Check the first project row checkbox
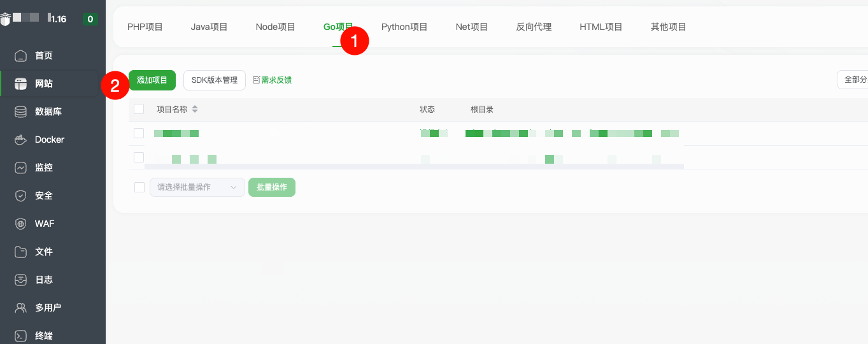 [x=139, y=133]
